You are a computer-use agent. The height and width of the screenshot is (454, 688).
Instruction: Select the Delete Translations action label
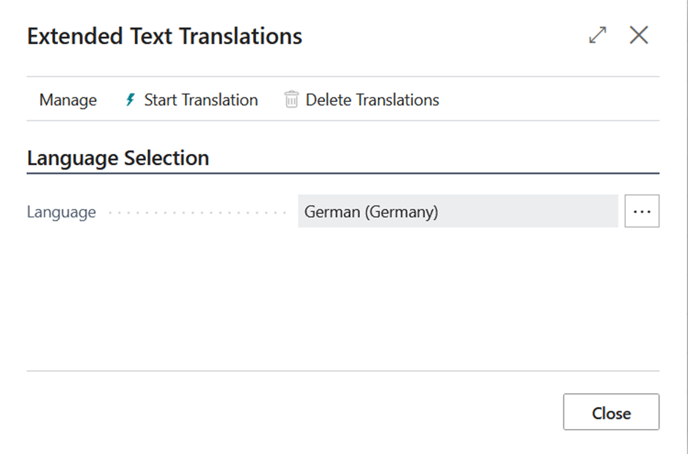372,100
